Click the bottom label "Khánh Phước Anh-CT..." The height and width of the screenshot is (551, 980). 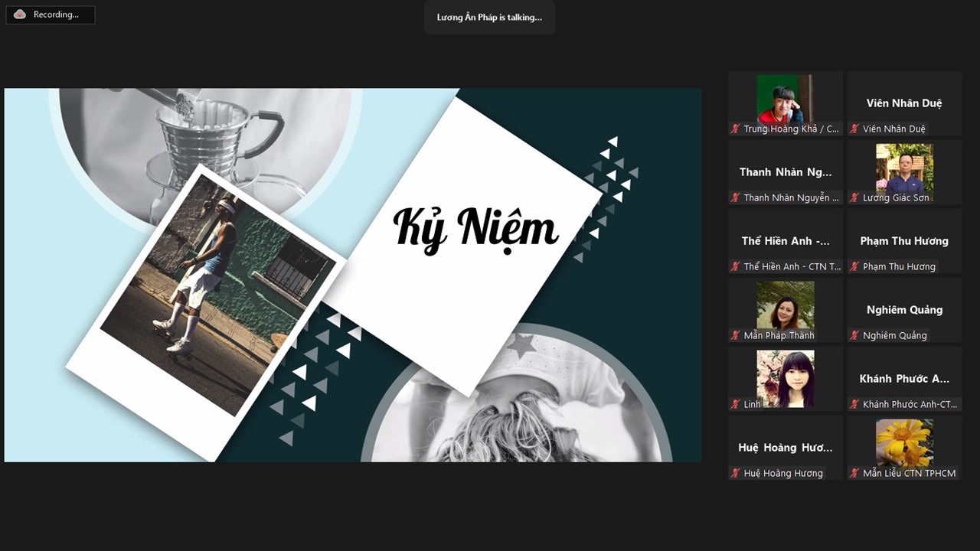(x=910, y=404)
